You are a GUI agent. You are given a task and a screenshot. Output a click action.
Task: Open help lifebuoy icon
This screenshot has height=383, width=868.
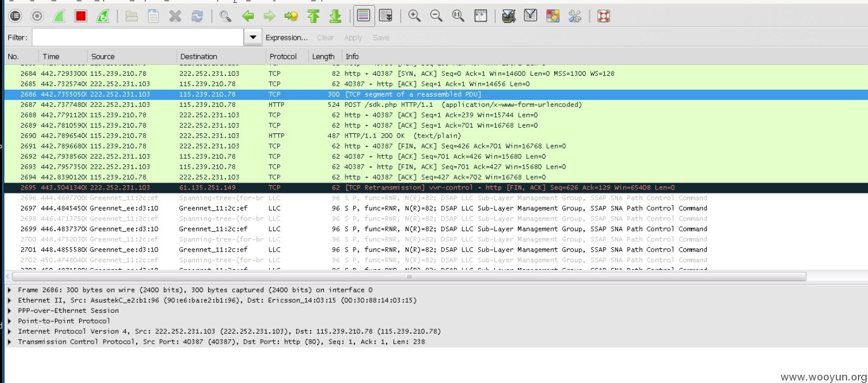tap(604, 16)
